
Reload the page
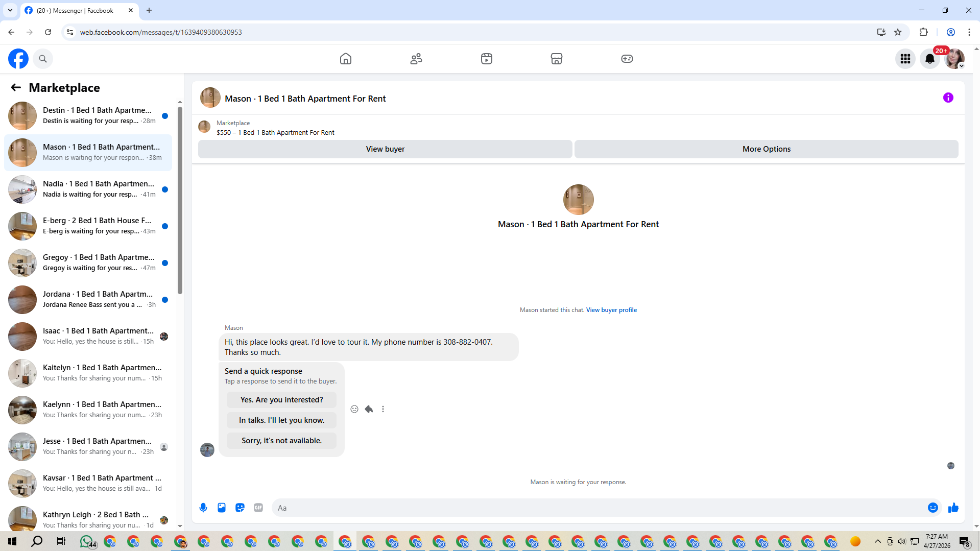point(48,32)
